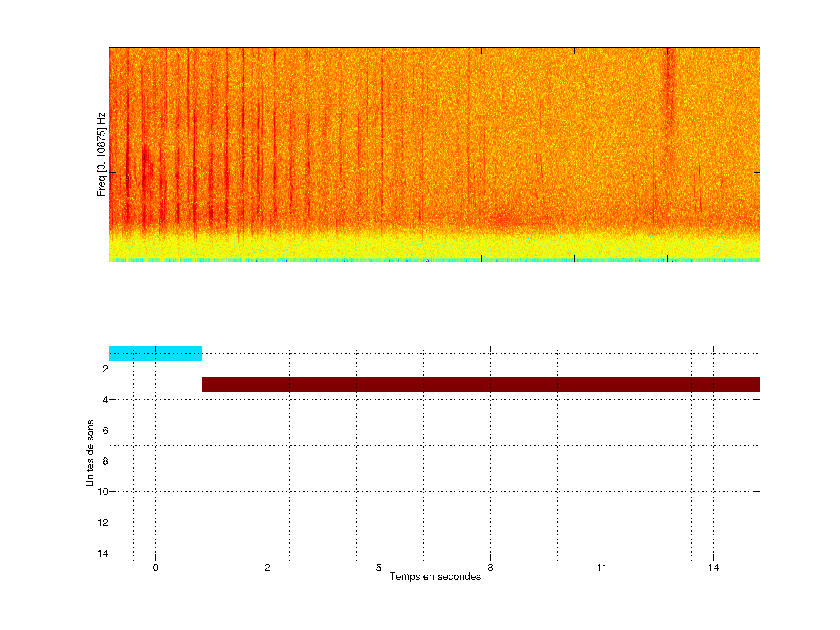Click x-axis tick label 5
This screenshot has width=840, height=630.
[x=379, y=568]
